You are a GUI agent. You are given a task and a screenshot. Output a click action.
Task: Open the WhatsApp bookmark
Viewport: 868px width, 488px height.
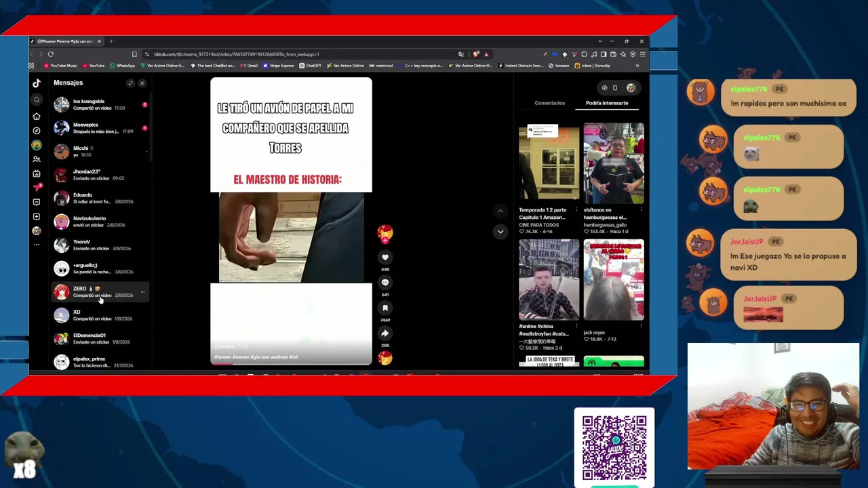click(123, 66)
